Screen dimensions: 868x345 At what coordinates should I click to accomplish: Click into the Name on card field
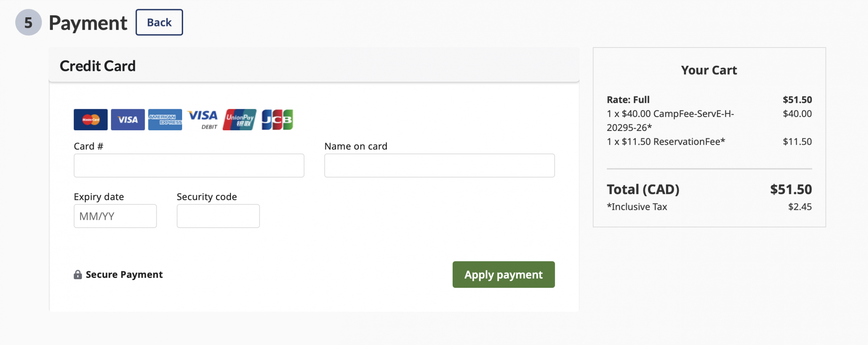pos(439,166)
